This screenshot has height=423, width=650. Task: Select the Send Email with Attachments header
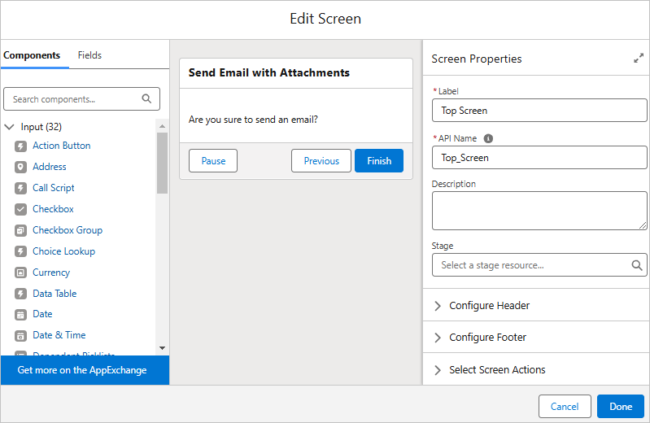(x=269, y=73)
